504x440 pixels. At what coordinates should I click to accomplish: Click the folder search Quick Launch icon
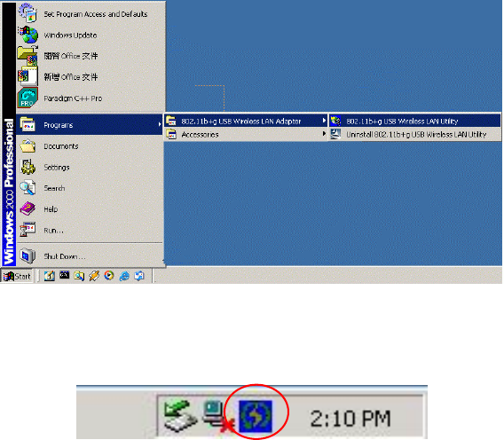[79, 276]
